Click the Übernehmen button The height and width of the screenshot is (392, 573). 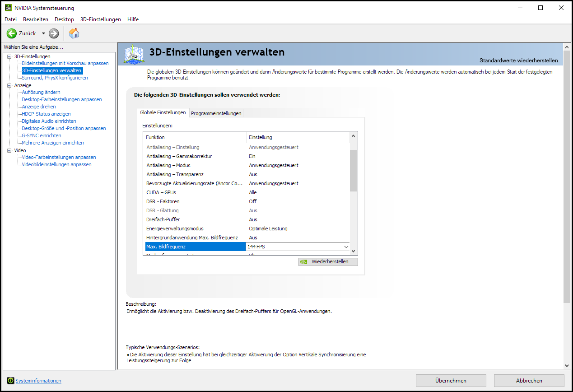pyautogui.click(x=451, y=381)
